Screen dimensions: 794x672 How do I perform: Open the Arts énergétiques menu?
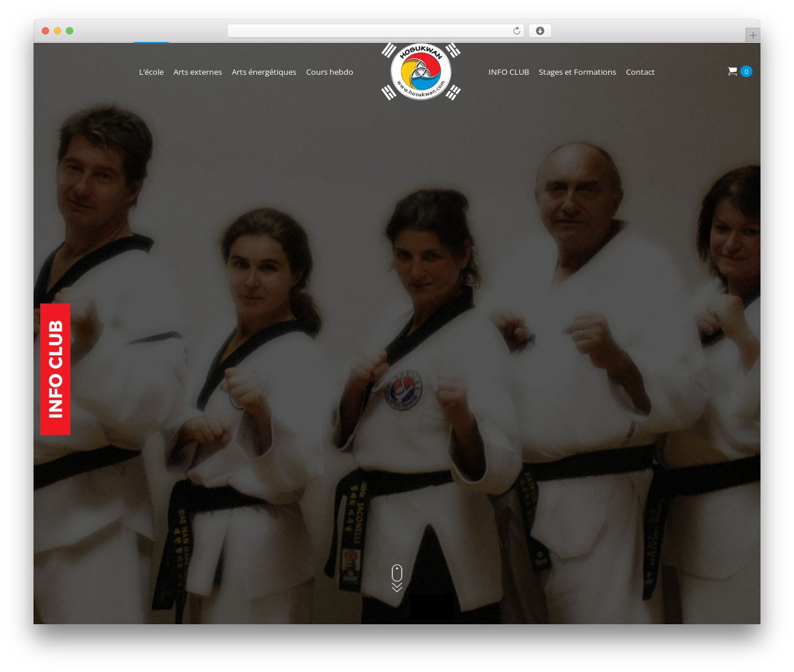[x=264, y=72]
